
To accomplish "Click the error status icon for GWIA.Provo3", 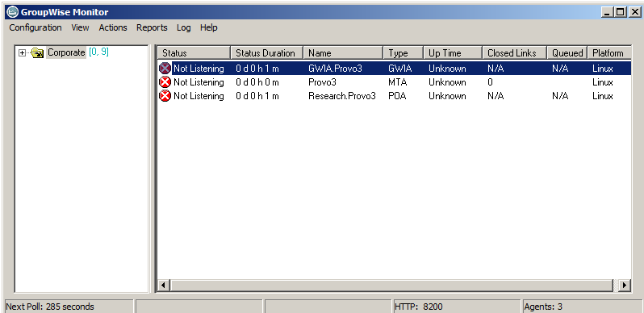I will click(165, 69).
